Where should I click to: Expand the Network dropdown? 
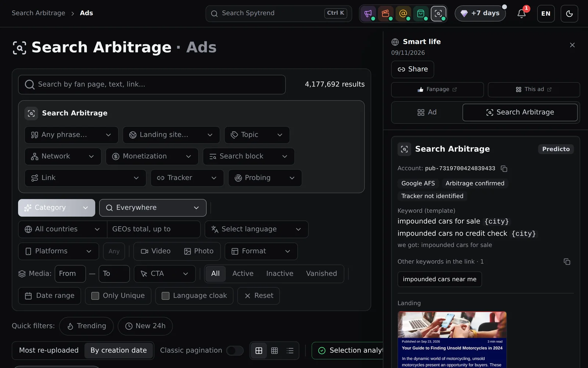click(63, 156)
